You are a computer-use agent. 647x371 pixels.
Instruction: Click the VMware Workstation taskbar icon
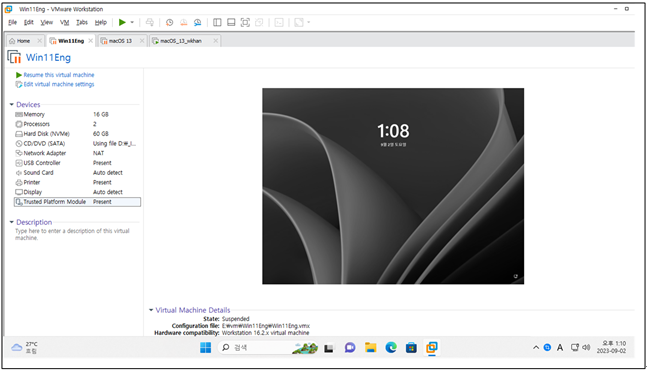tap(432, 348)
